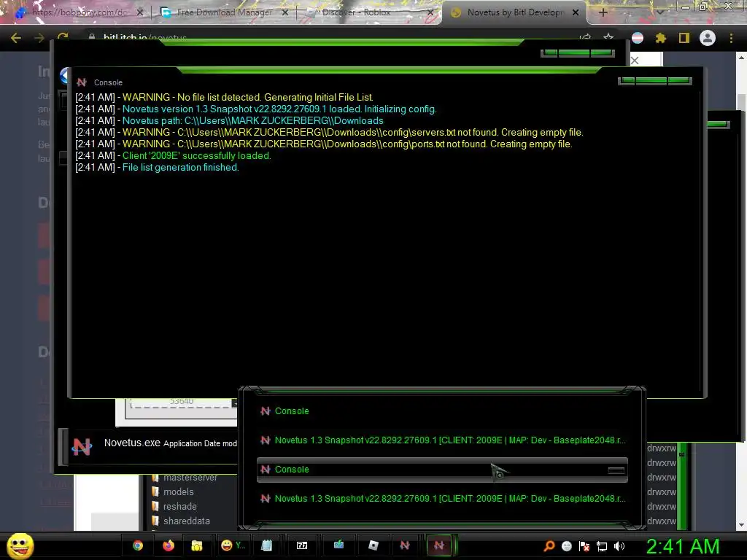Click the smiley face Start button
The image size is (747, 560).
pyautogui.click(x=20, y=545)
